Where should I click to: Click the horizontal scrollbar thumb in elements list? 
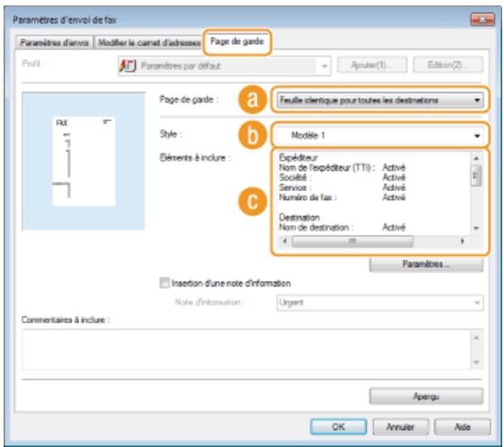coord(352,241)
